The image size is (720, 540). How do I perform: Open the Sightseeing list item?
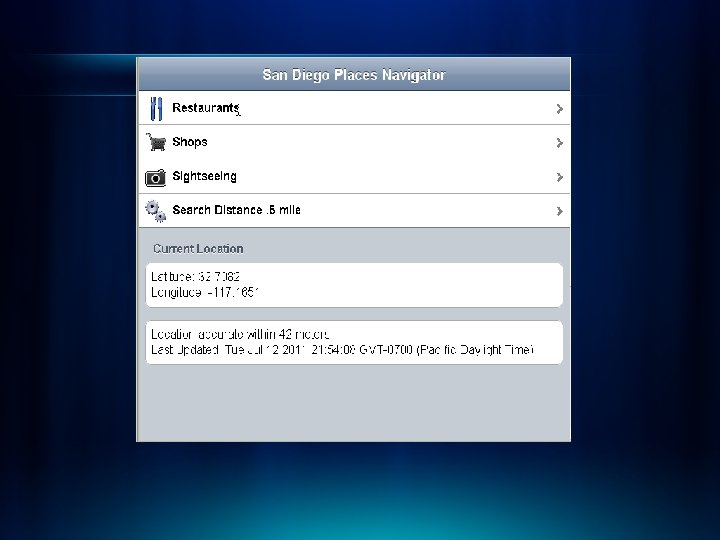click(x=354, y=176)
